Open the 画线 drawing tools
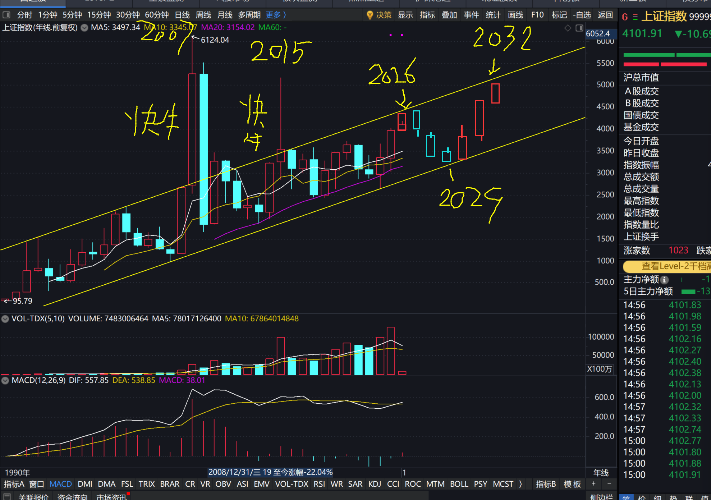This screenshot has width=711, height=500. tap(515, 15)
